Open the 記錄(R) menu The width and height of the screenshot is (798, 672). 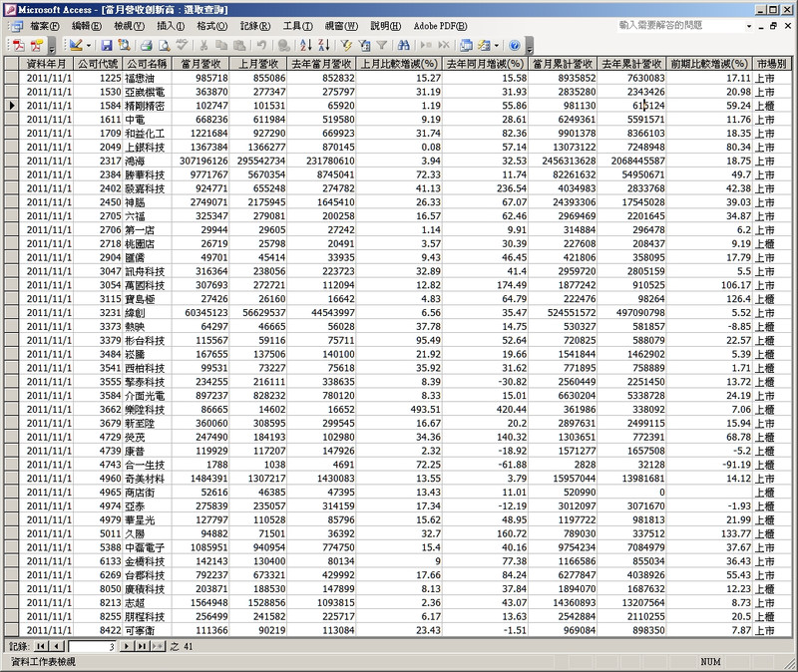coord(255,26)
